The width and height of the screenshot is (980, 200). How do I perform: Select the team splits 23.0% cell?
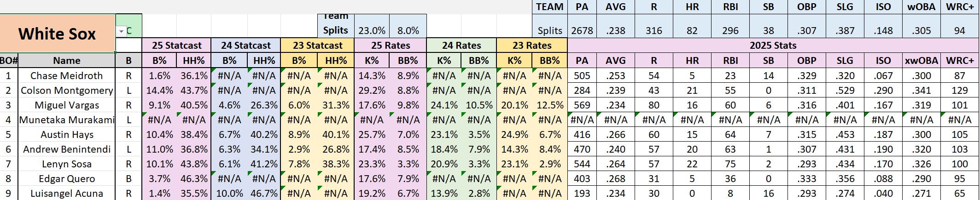click(x=372, y=31)
